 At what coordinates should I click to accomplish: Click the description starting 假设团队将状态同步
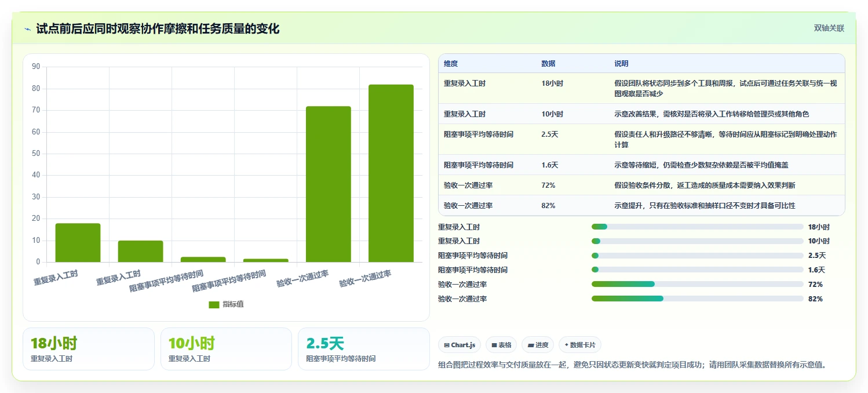[725, 89]
